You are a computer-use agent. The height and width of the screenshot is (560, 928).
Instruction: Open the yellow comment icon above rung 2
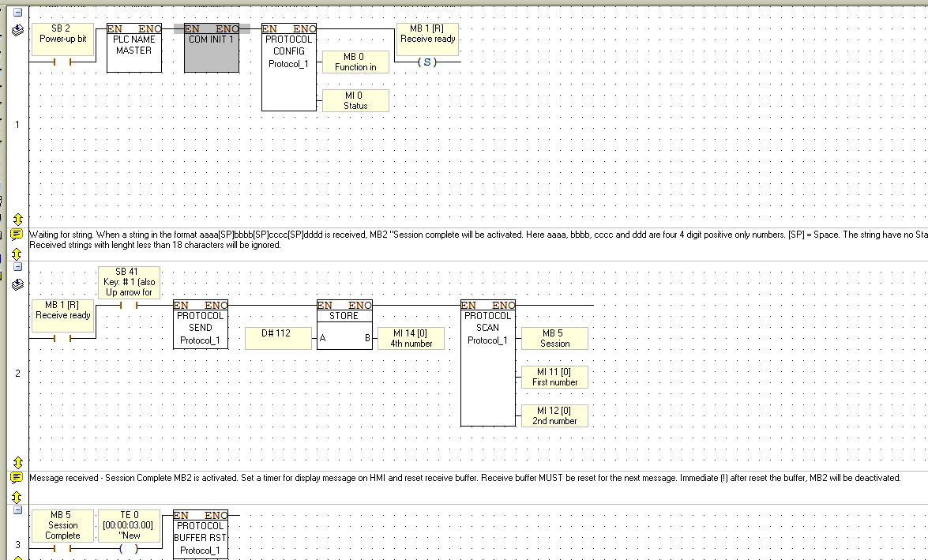pyautogui.click(x=17, y=235)
